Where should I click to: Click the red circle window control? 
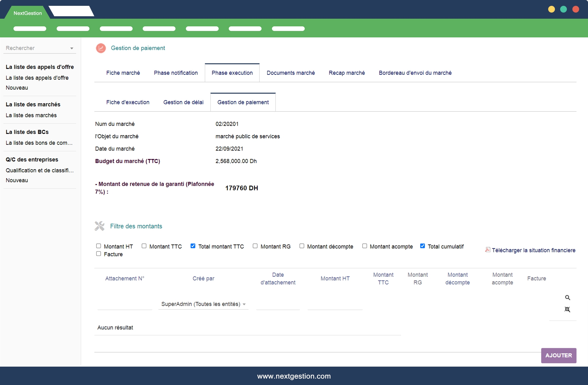pos(576,9)
